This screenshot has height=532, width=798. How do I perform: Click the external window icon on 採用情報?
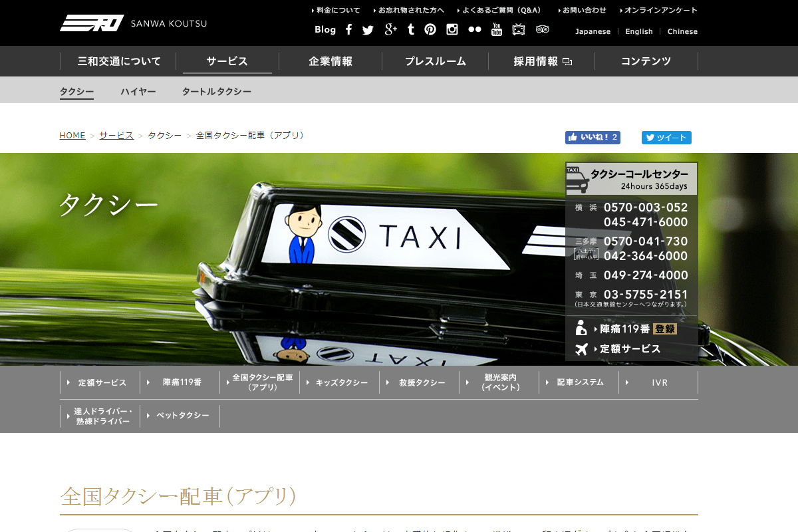click(x=567, y=62)
